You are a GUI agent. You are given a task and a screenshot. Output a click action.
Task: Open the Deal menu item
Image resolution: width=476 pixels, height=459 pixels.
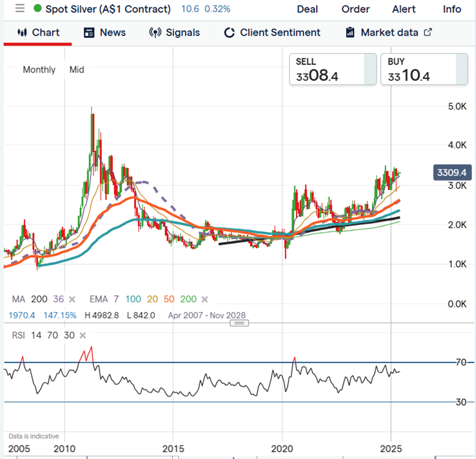click(307, 9)
